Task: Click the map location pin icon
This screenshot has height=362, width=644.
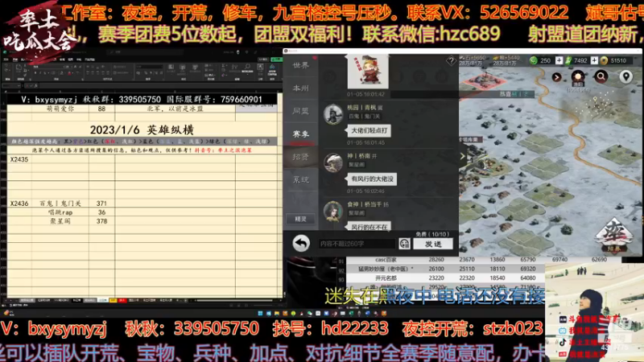Action: pos(625,76)
